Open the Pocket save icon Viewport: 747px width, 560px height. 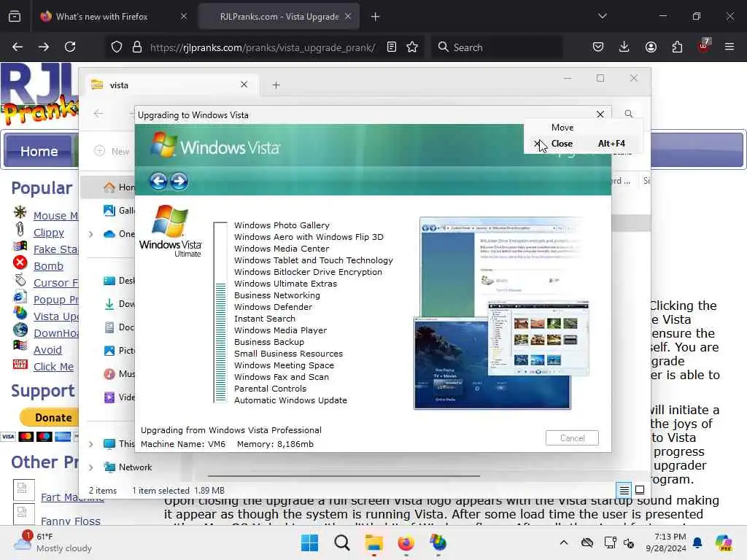[598, 47]
